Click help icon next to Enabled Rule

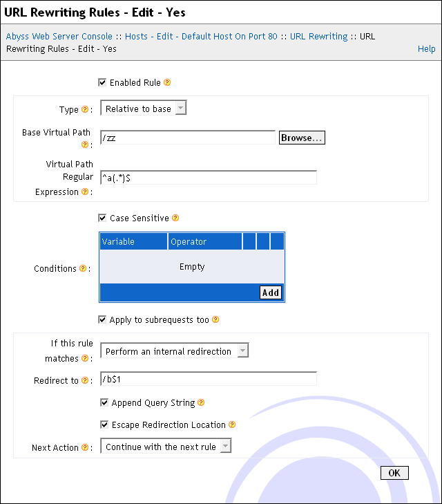pyautogui.click(x=167, y=83)
